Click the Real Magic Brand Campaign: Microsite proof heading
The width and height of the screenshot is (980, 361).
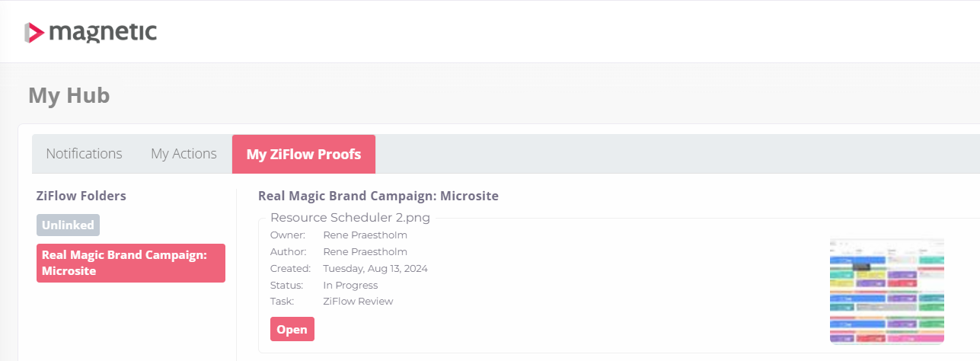pos(378,196)
